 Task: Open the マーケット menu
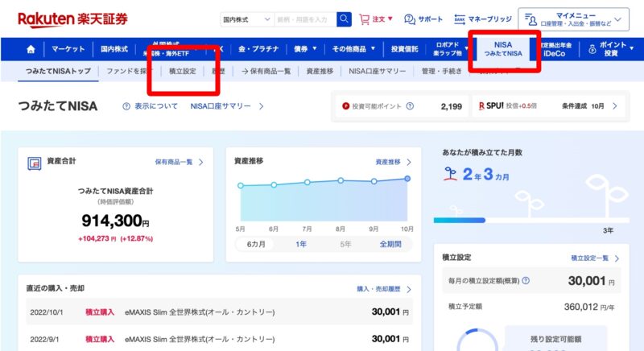pyautogui.click(x=68, y=49)
